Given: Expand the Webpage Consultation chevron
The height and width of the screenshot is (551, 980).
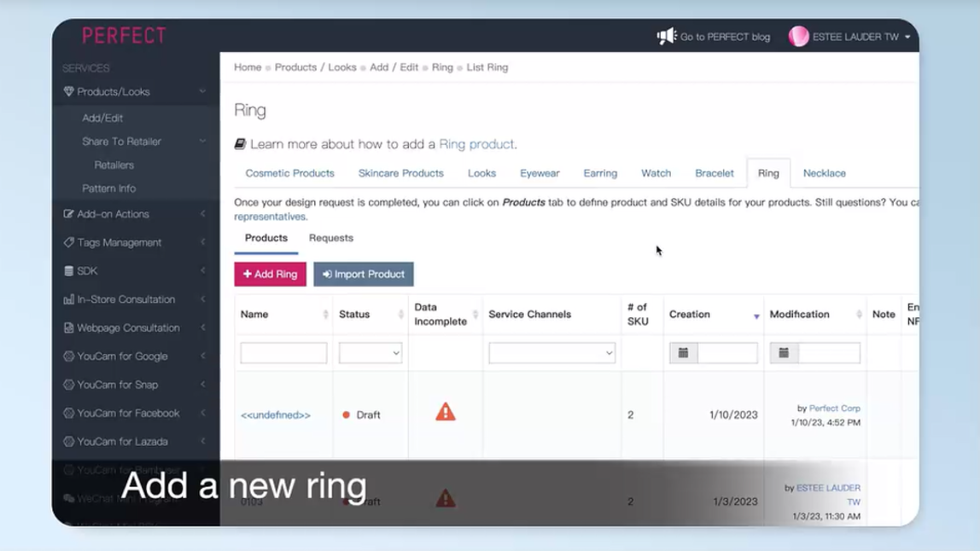Looking at the screenshot, I should point(202,328).
